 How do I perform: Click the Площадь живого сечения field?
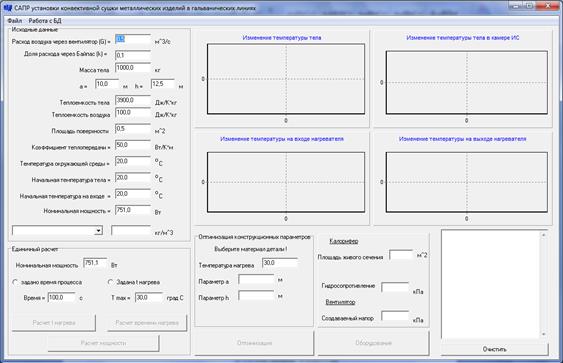coord(401,255)
